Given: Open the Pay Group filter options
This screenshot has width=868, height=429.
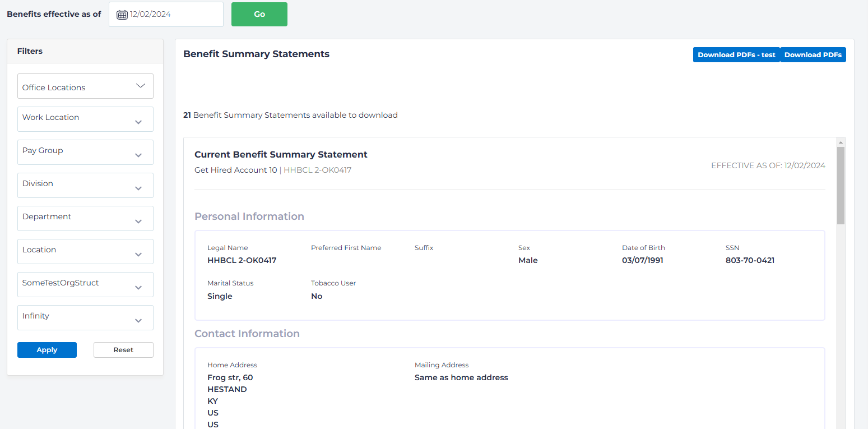Looking at the screenshot, I should tap(84, 152).
